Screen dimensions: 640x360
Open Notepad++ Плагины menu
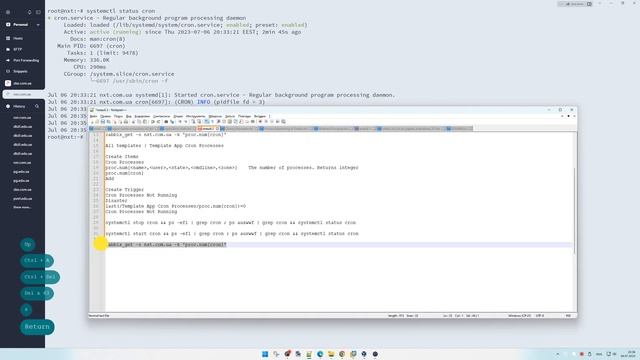[244, 116]
